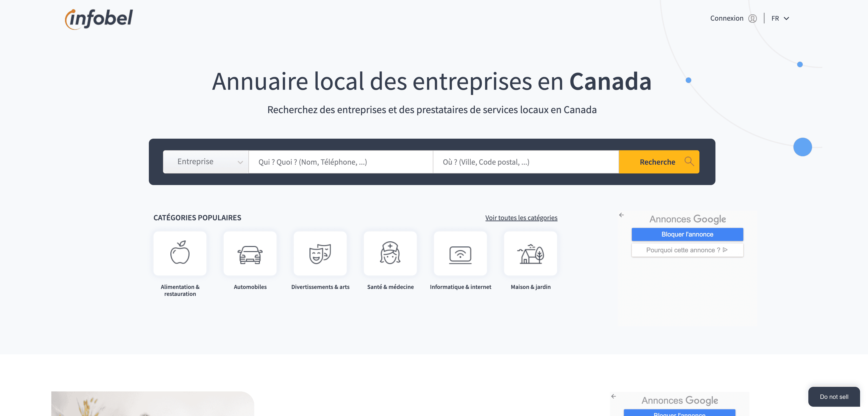This screenshot has width=868, height=416.
Task: Focus the Où ? location field
Action: [x=525, y=162]
